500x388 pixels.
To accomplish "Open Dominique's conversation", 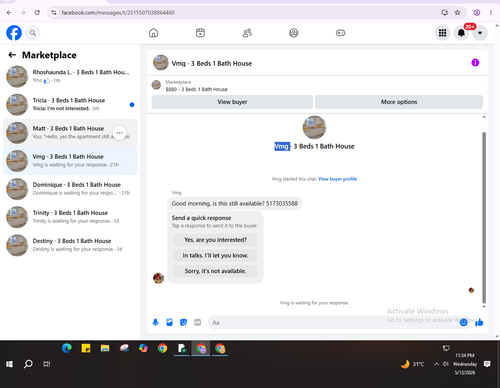I will pos(70,189).
